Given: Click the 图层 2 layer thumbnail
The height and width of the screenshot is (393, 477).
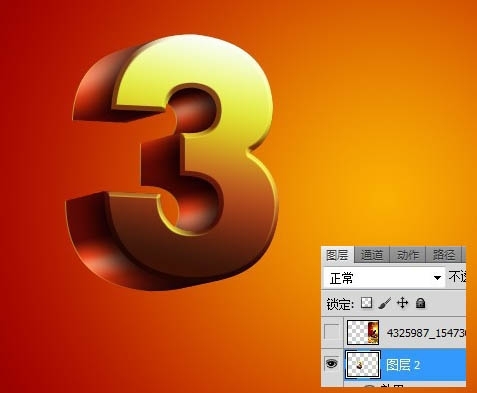Looking at the screenshot, I should pos(363,365).
